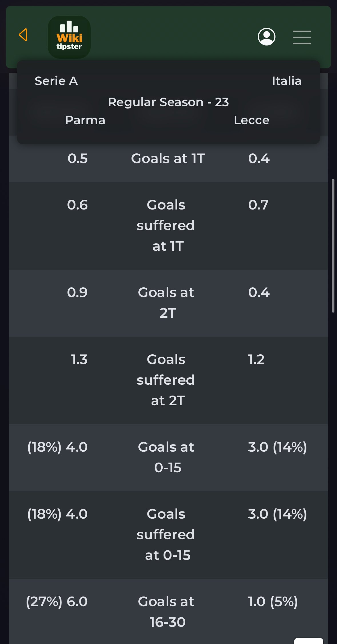Open the Lecce team name
Viewport: 337px width, 644px height.
[251, 120]
